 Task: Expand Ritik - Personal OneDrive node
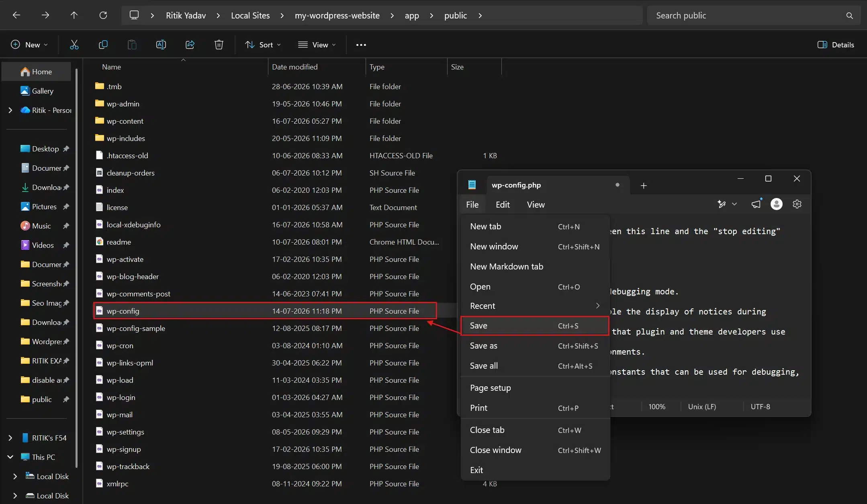click(10, 110)
